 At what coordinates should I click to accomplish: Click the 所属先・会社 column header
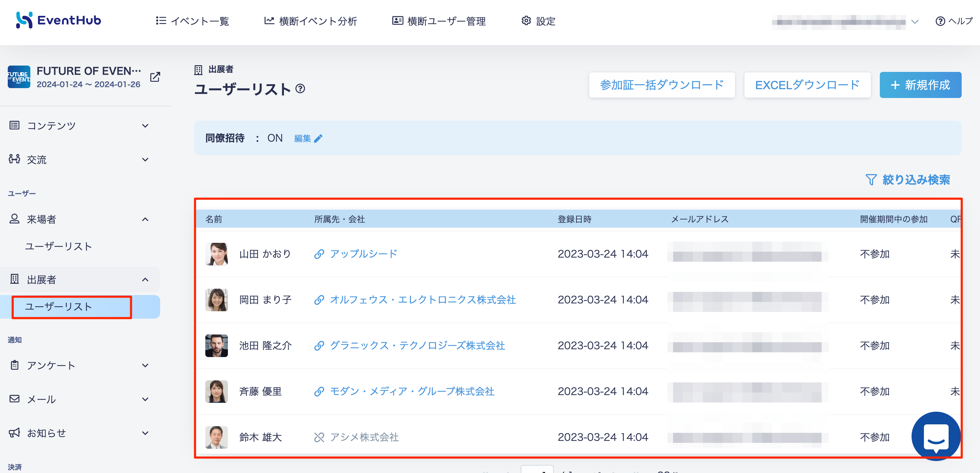tap(339, 219)
